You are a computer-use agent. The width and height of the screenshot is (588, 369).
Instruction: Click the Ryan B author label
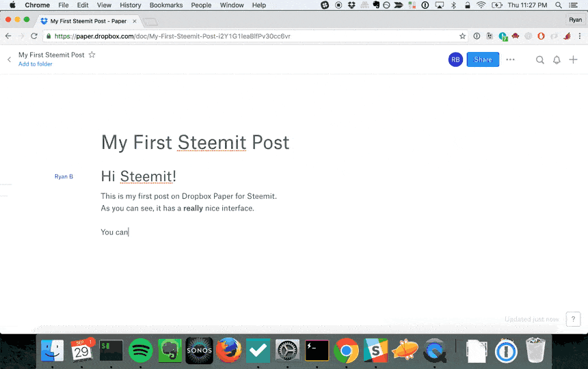pyautogui.click(x=64, y=176)
